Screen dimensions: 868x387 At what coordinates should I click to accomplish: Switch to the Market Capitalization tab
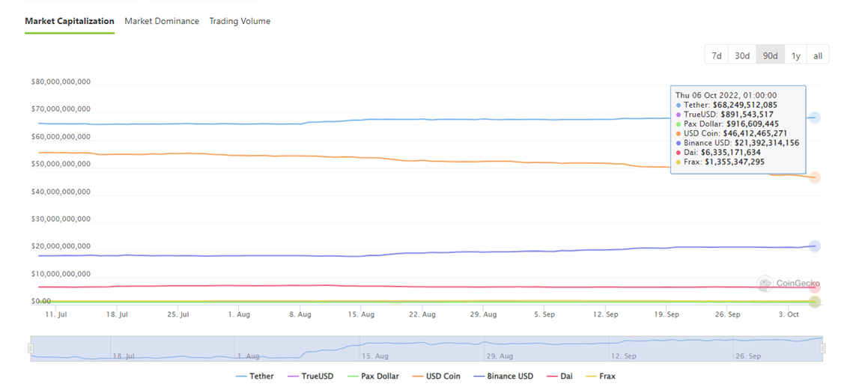pos(70,21)
